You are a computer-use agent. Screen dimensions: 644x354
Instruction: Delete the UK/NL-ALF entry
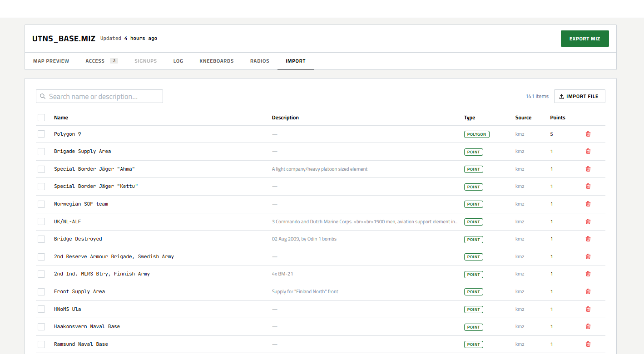pos(588,221)
